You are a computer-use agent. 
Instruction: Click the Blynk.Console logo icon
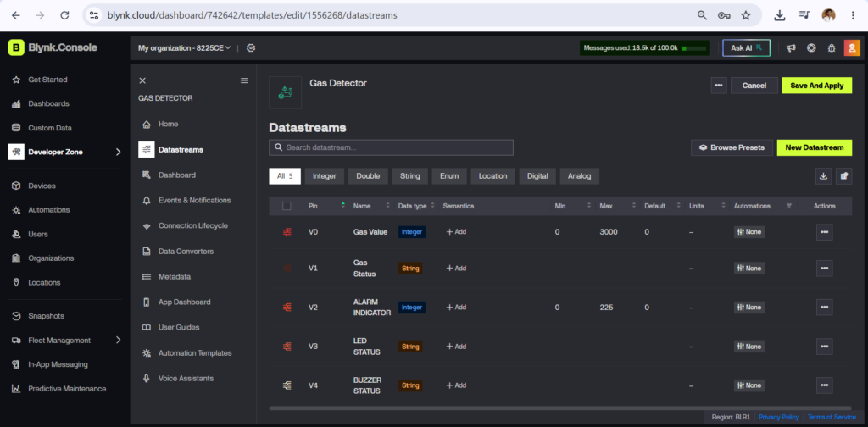pyautogui.click(x=16, y=47)
